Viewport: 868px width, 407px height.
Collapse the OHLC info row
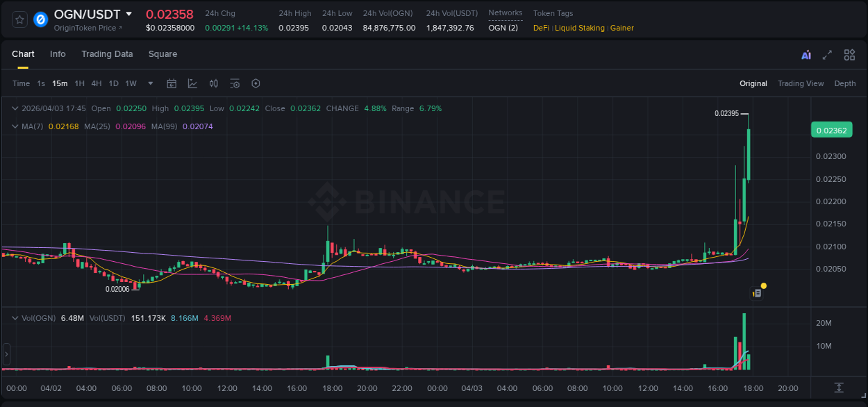pyautogui.click(x=15, y=108)
